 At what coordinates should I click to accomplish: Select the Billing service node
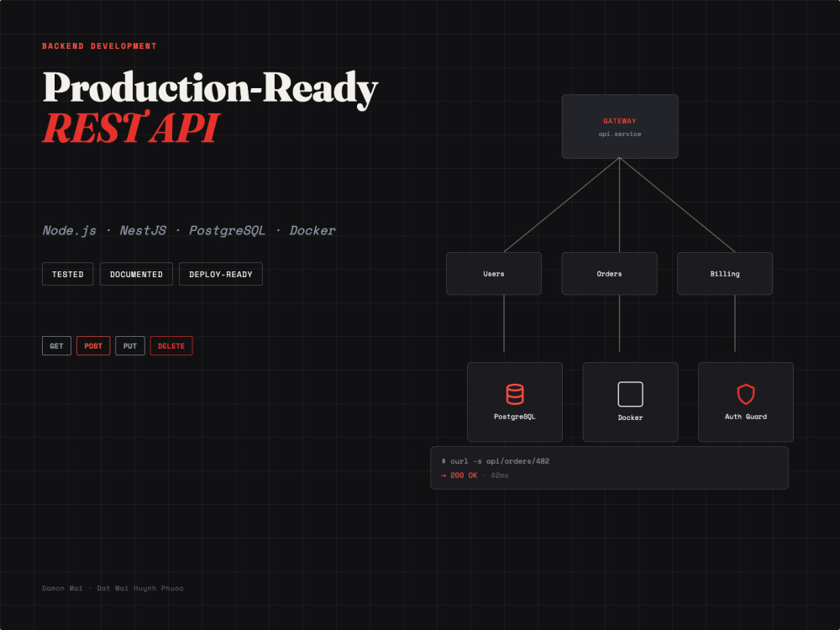725,274
